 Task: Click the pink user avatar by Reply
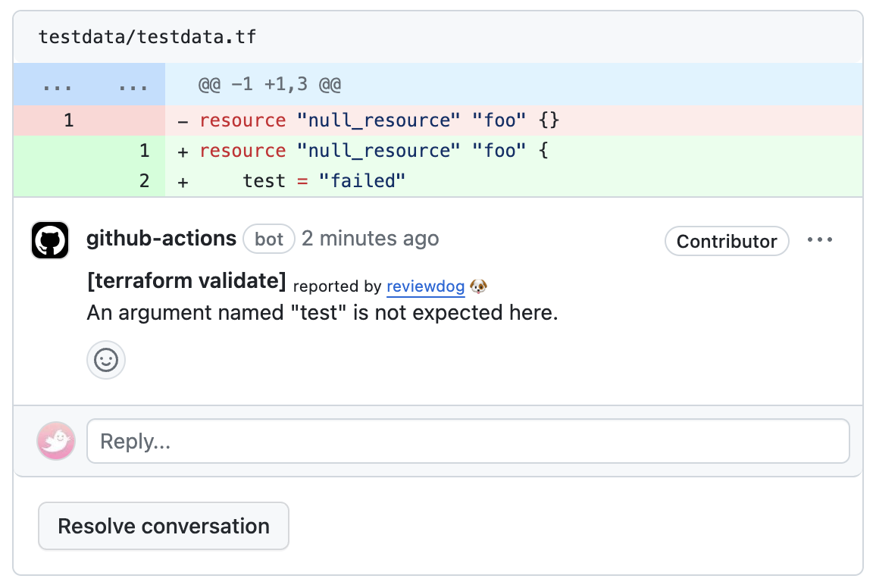pyautogui.click(x=56, y=441)
